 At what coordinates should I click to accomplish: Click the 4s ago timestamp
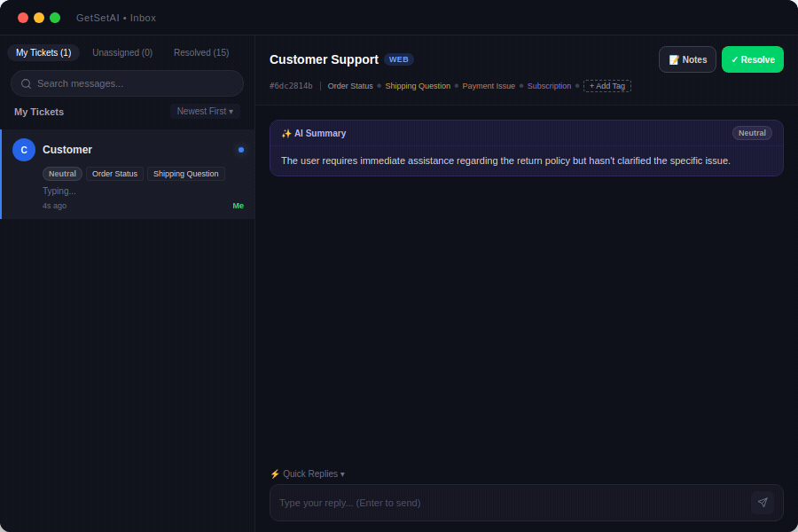click(54, 206)
